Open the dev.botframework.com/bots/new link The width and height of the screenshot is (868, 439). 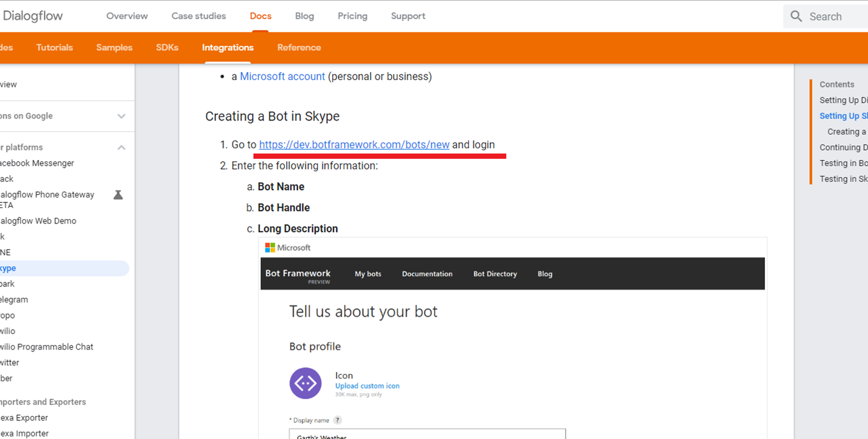tap(354, 145)
